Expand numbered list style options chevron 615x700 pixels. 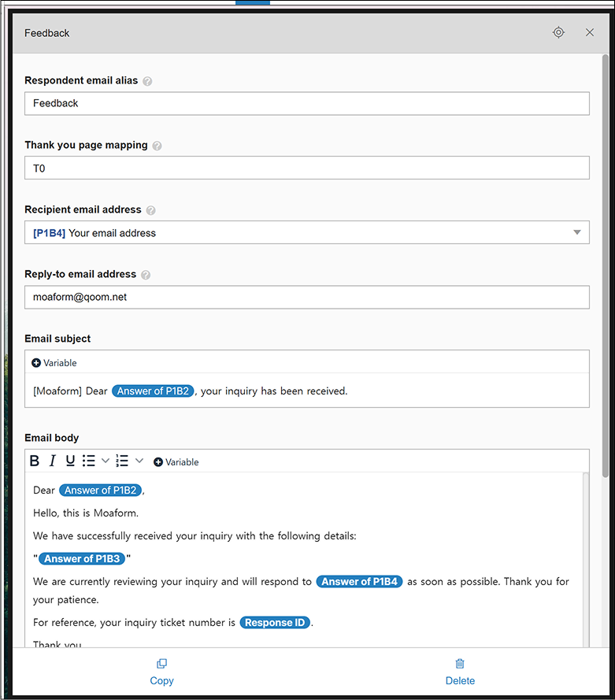139,461
